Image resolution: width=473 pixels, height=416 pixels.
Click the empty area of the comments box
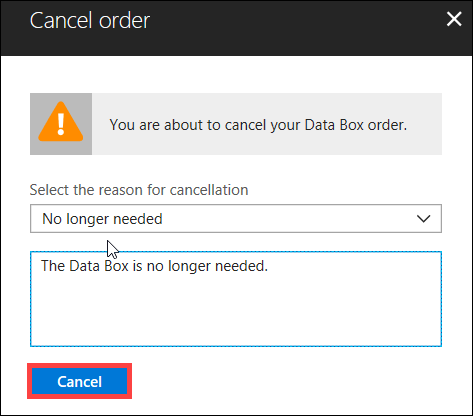[236, 310]
